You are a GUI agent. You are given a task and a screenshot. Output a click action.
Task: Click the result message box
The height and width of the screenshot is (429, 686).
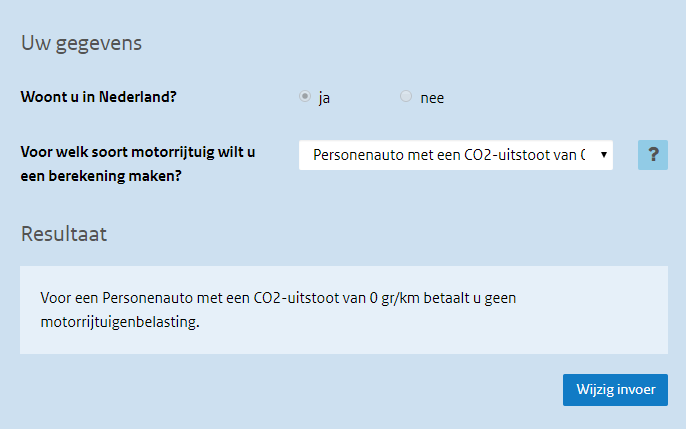point(343,310)
